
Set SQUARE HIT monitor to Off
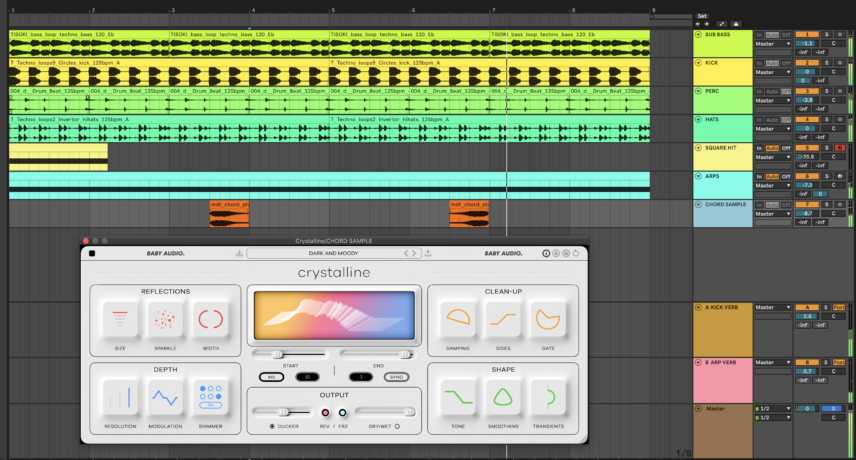(x=786, y=148)
